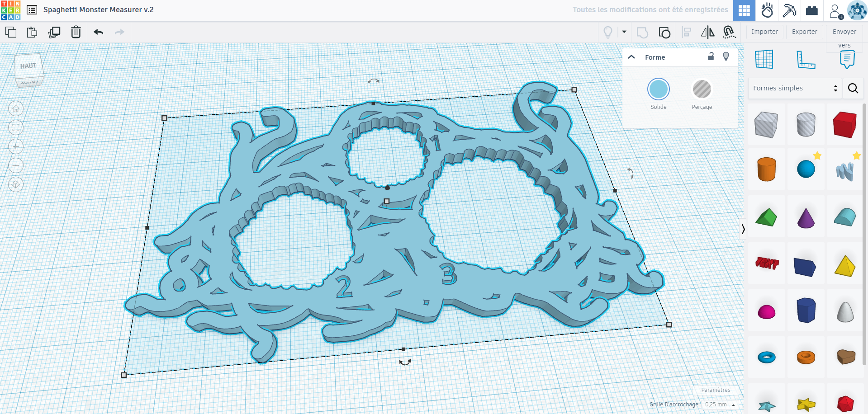Click the Tinkercad logo
The width and height of the screenshot is (868, 414).
point(11,10)
